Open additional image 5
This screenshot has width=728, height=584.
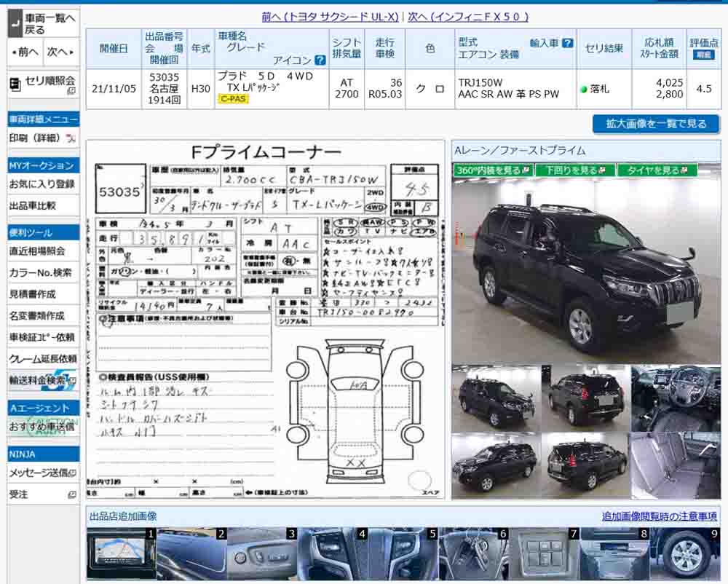click(x=403, y=554)
